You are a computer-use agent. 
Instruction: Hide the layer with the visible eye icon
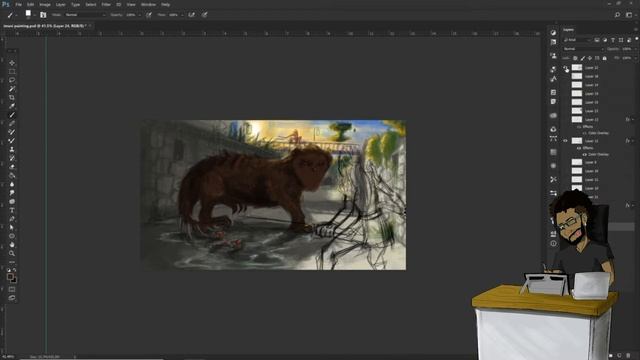566,141
